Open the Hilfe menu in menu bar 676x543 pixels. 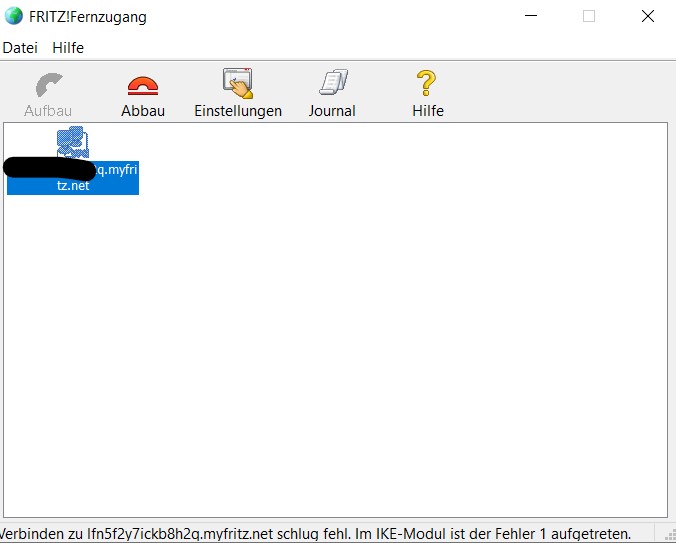[x=68, y=47]
